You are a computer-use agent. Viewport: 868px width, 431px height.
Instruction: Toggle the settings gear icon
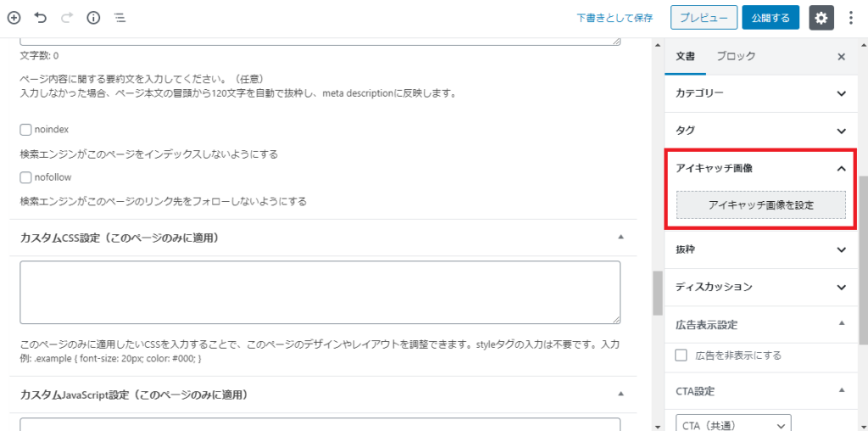(821, 18)
